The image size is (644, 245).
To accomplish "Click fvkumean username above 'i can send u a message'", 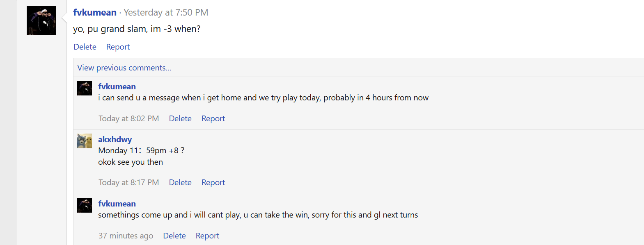I will 117,87.
